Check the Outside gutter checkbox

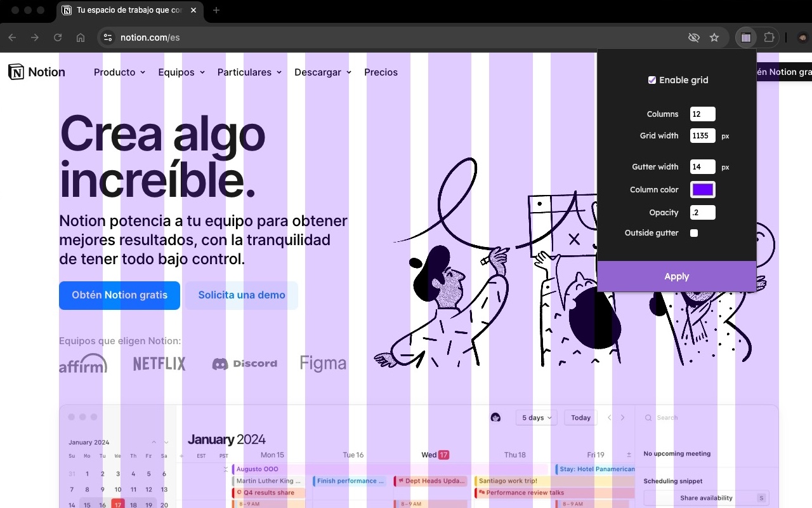(694, 233)
